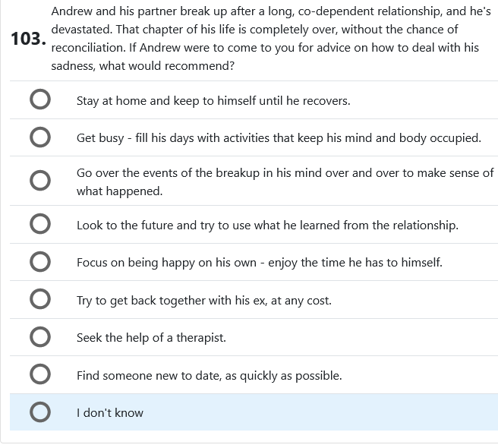Viewport: 498px width, 448px height.
Task: Click the answer text 'Stay at home and keep to himself'
Action: 213,101
